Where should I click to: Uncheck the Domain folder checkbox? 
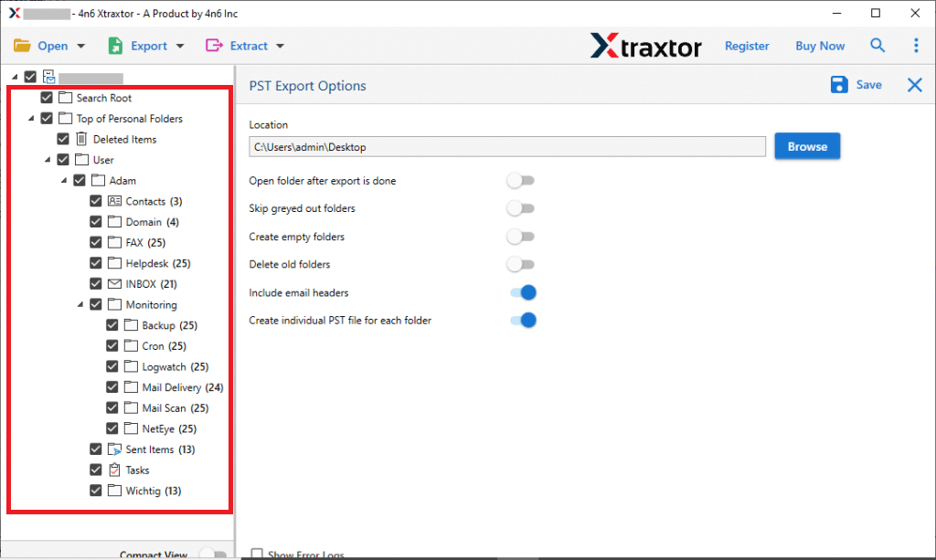pos(95,221)
